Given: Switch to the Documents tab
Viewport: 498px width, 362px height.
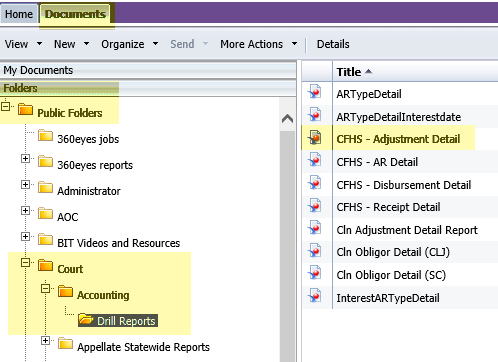Looking at the screenshot, I should [x=75, y=14].
